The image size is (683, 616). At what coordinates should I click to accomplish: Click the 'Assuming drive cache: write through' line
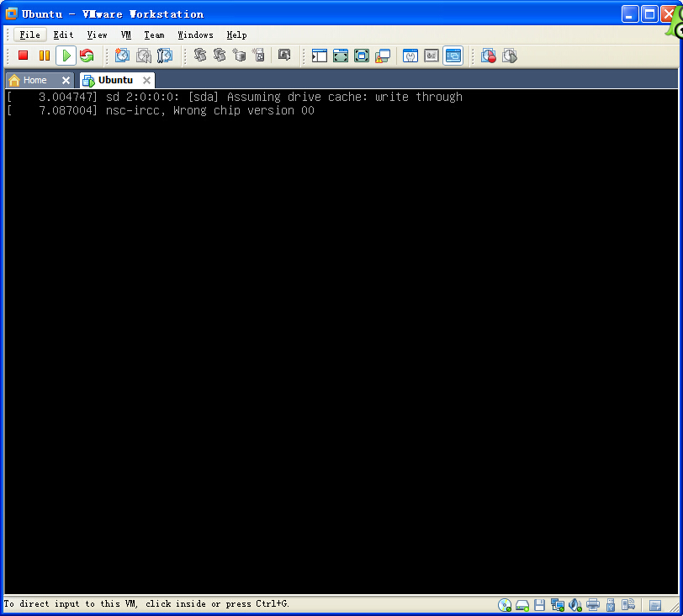345,97
